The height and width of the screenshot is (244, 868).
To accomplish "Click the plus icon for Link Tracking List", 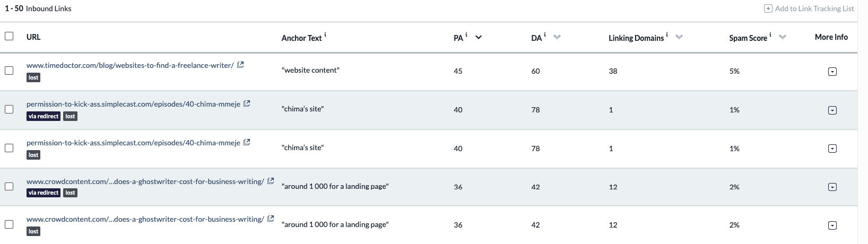I will (768, 8).
